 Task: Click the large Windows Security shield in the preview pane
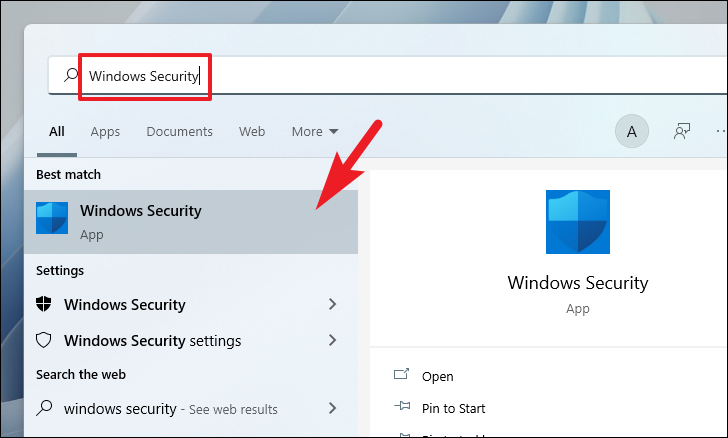click(578, 222)
